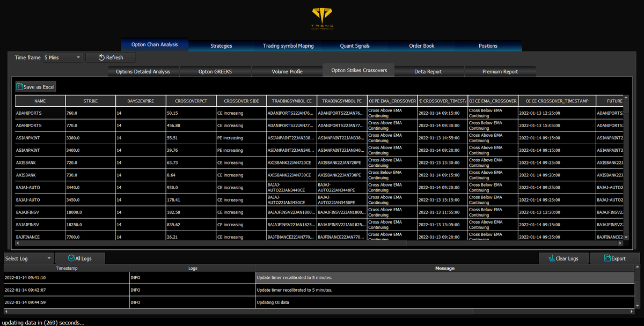The image size is (644, 326).
Task: Sort by CROSSOVERPCT column header
Action: point(191,101)
